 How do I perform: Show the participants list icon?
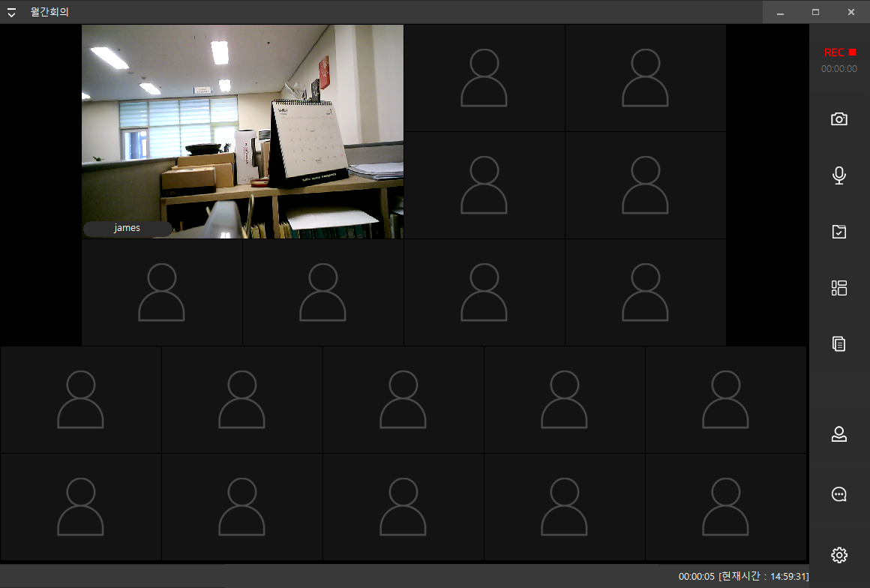[x=839, y=433]
